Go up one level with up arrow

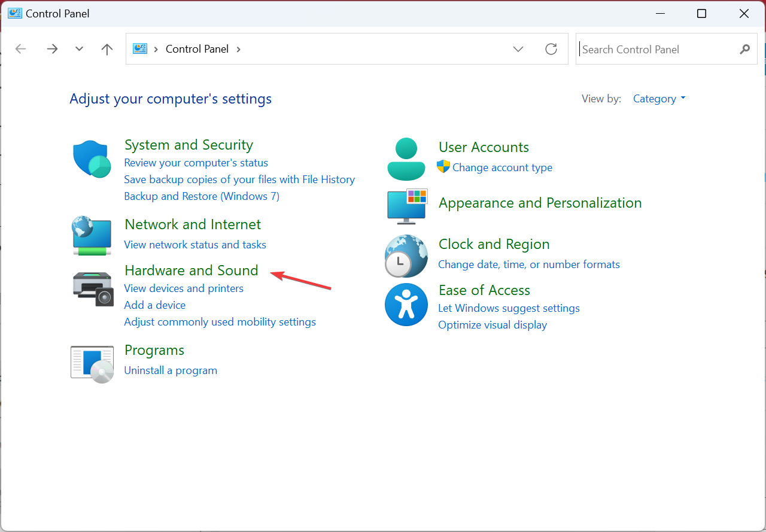[x=107, y=49]
